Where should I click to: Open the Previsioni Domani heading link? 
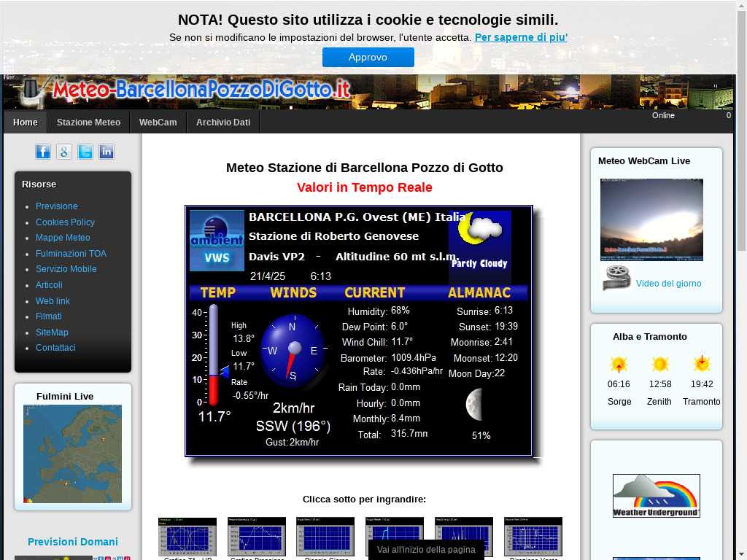pyautogui.click(x=72, y=542)
